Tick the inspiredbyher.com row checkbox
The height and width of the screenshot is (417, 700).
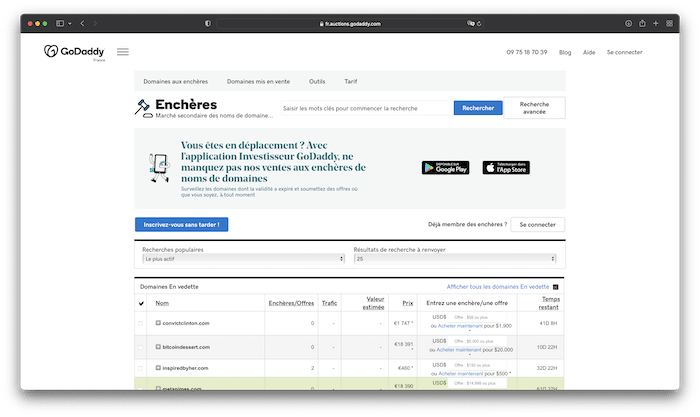click(x=141, y=367)
